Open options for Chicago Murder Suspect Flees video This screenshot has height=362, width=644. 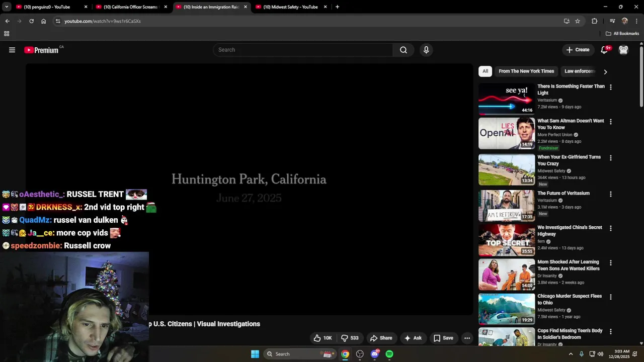click(610, 297)
